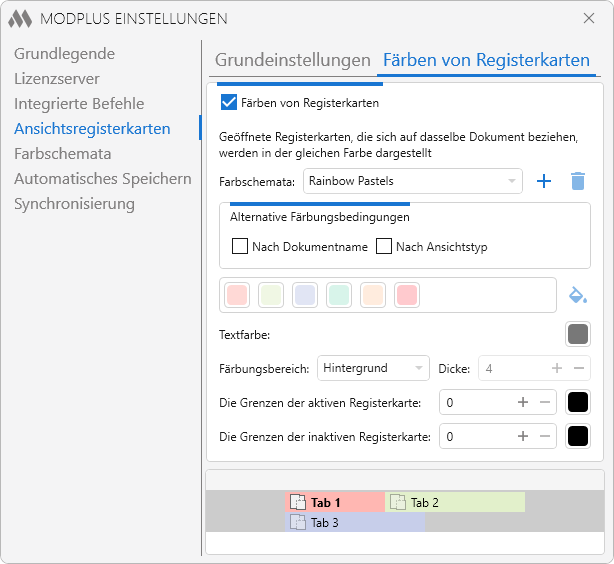Add a new color scheme with plus icon
The image size is (614, 564).
click(x=544, y=181)
